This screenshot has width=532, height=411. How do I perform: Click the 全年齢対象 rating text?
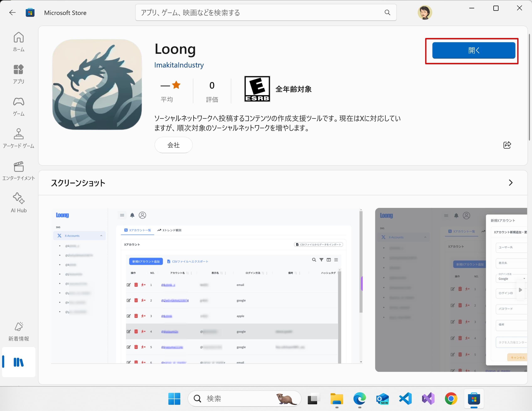[x=293, y=89]
